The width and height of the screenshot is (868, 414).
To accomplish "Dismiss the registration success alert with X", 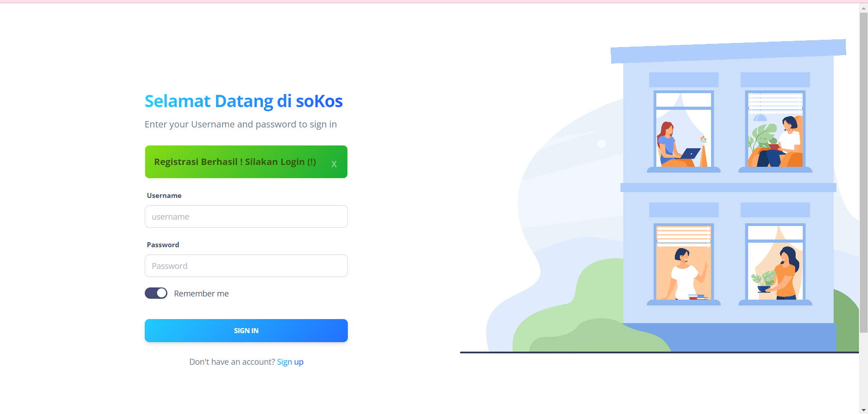I will tap(334, 164).
